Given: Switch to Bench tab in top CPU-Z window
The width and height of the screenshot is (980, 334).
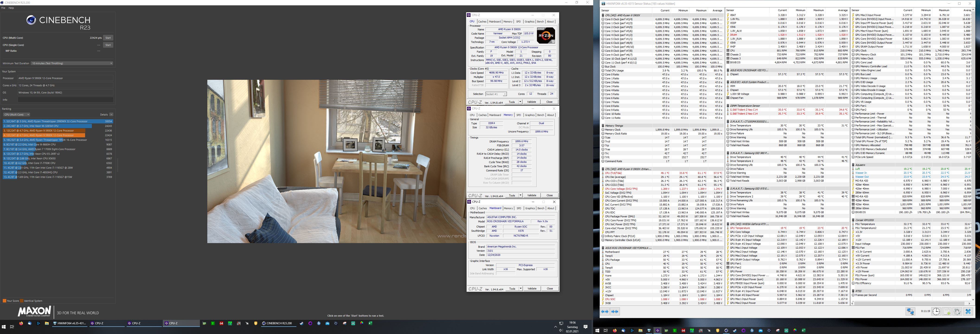Looking at the screenshot, I should click(x=540, y=22).
